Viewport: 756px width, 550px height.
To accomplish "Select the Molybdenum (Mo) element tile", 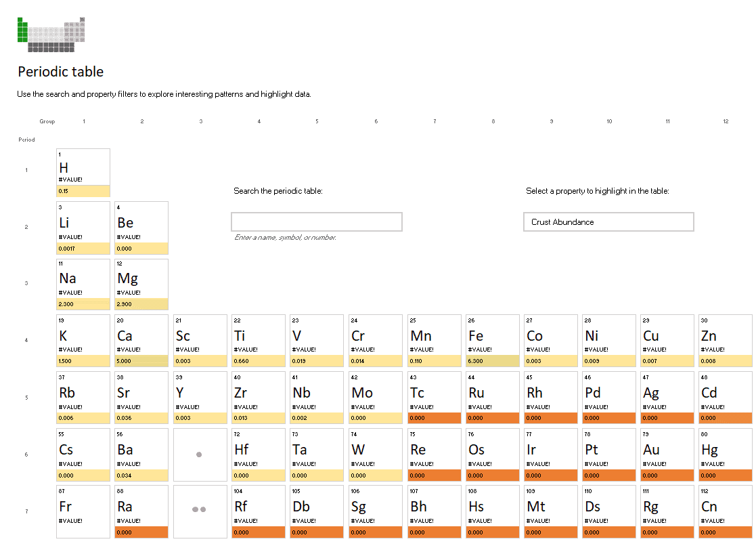I will (376, 398).
